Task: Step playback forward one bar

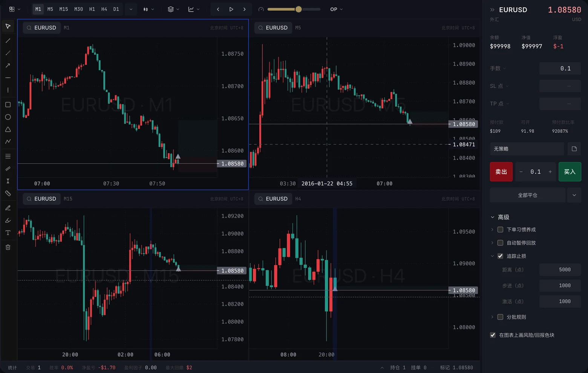Action: (244, 9)
